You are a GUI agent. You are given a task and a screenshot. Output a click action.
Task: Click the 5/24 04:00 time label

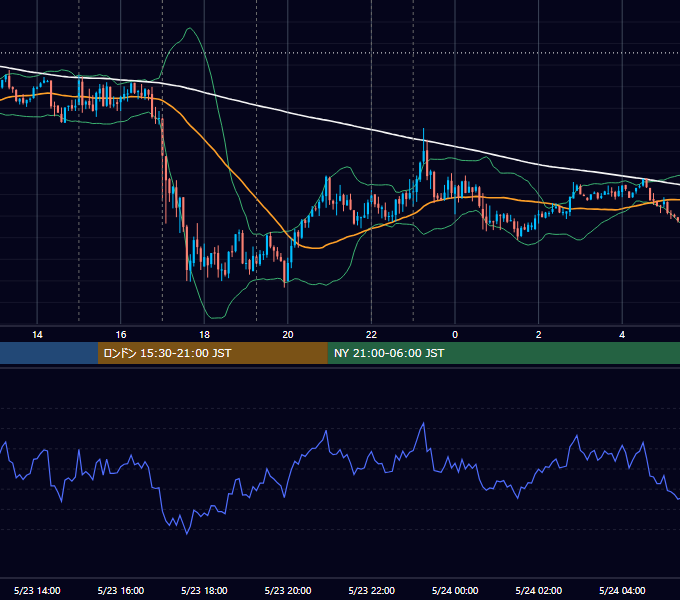click(622, 590)
